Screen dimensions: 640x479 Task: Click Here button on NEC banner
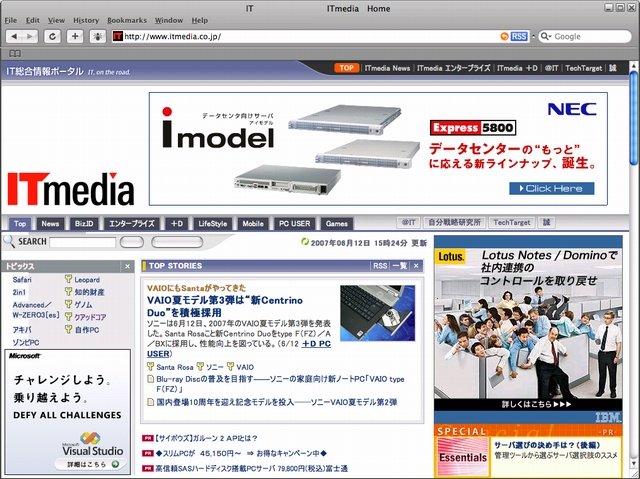click(x=551, y=188)
